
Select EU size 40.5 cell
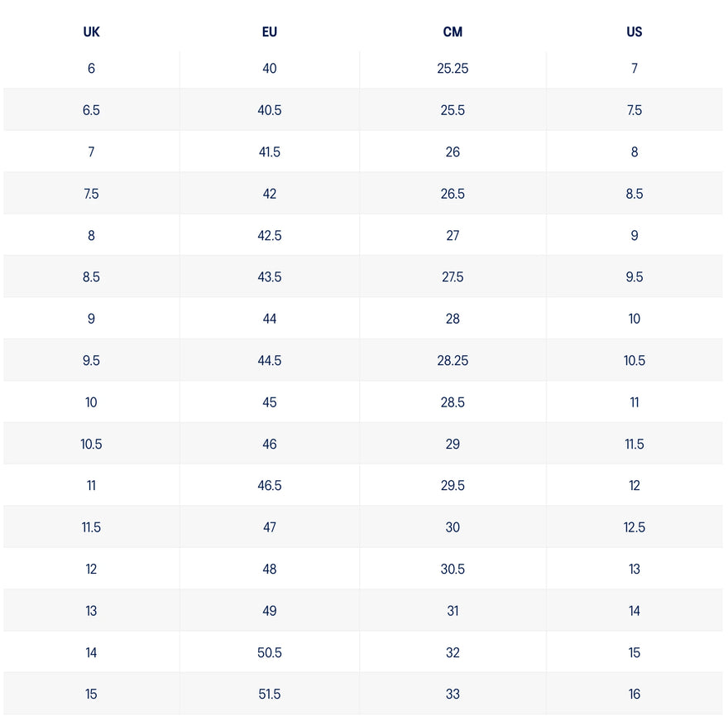270,110
